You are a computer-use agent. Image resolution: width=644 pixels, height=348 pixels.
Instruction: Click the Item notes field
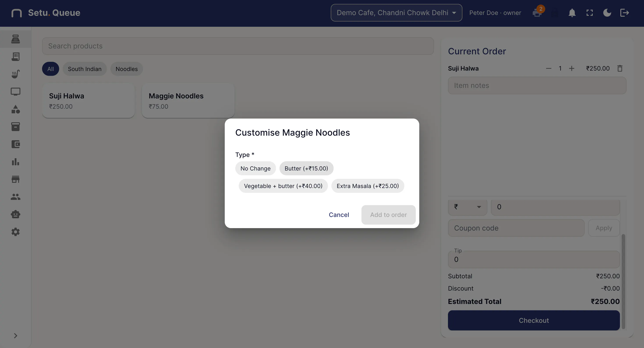pyautogui.click(x=537, y=85)
